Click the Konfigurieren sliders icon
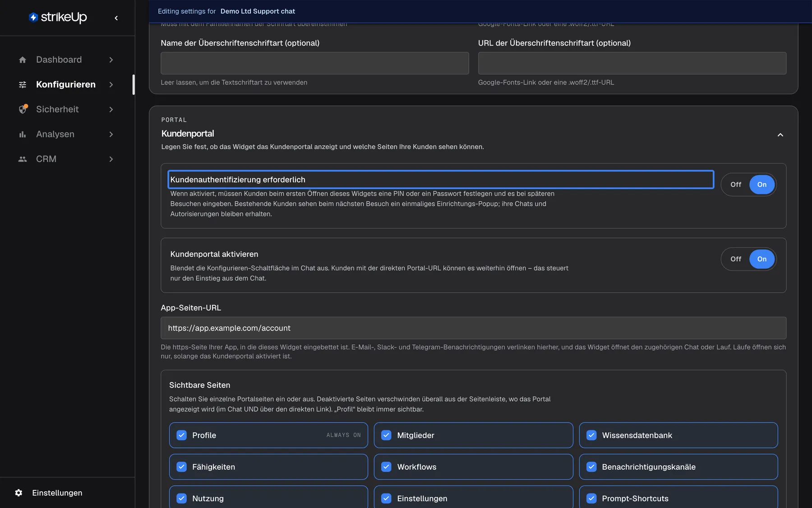Viewport: 812px width, 508px height. click(x=23, y=84)
